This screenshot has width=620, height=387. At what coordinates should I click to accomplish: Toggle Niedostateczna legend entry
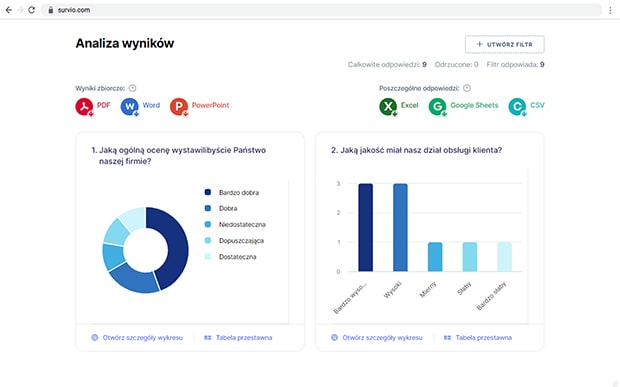point(235,224)
